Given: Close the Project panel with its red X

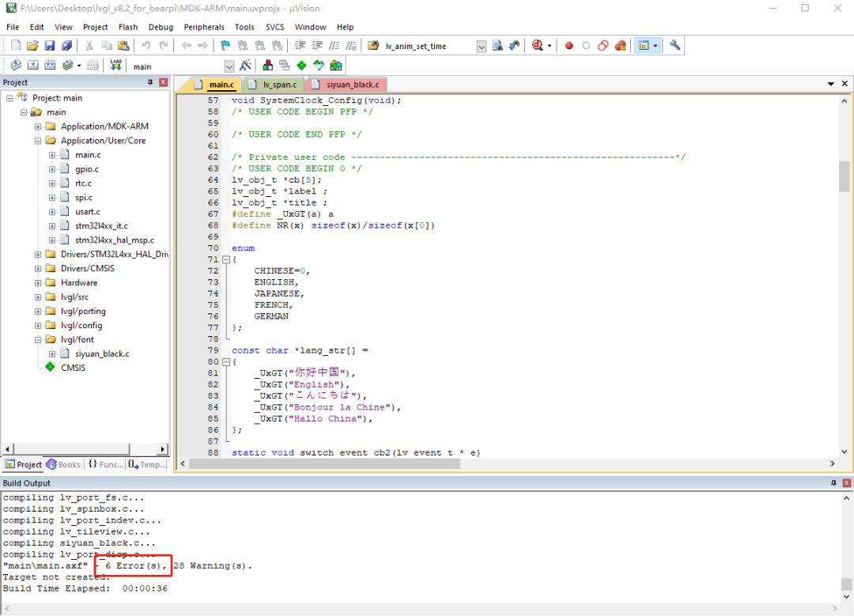Looking at the screenshot, I should tap(164, 82).
